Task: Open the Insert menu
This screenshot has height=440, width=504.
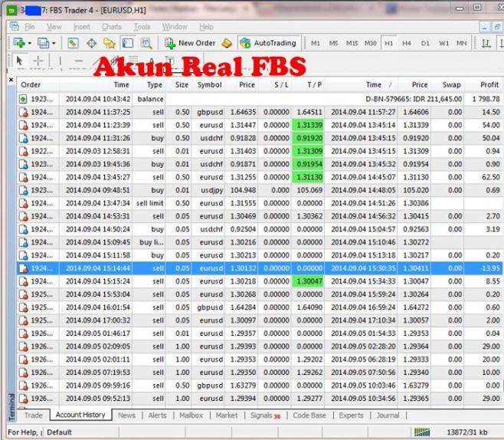Action: coord(82,27)
